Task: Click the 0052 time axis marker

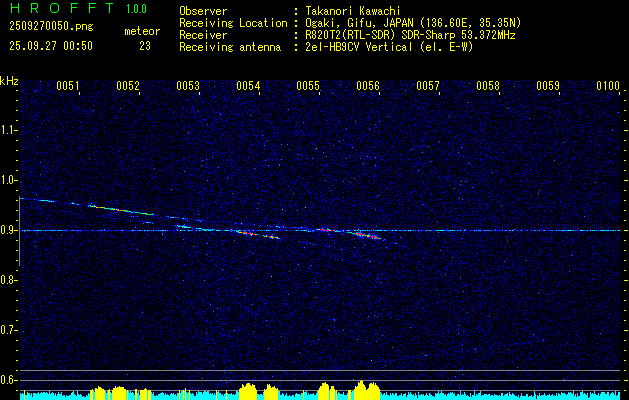Action: [x=128, y=86]
